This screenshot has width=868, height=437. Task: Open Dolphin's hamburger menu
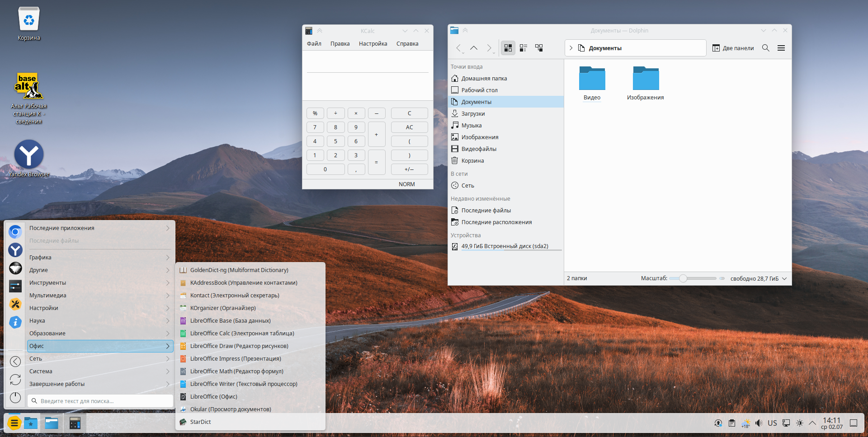(x=781, y=48)
